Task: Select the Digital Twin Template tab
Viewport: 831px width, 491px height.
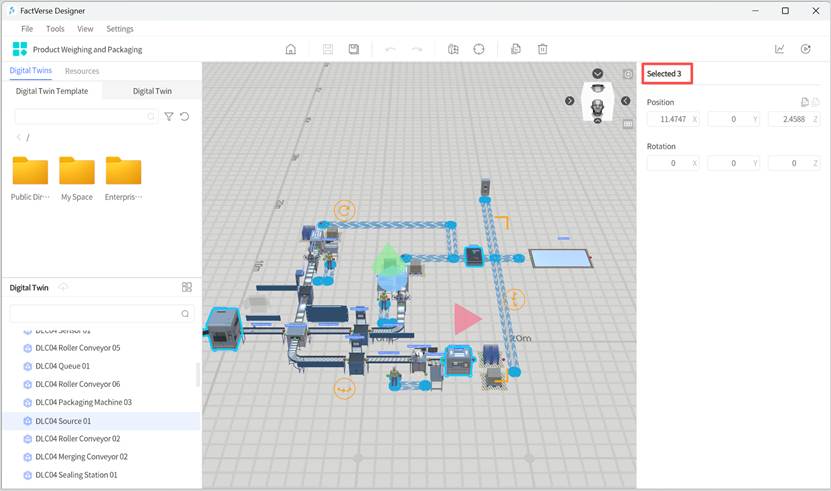Action: click(52, 91)
